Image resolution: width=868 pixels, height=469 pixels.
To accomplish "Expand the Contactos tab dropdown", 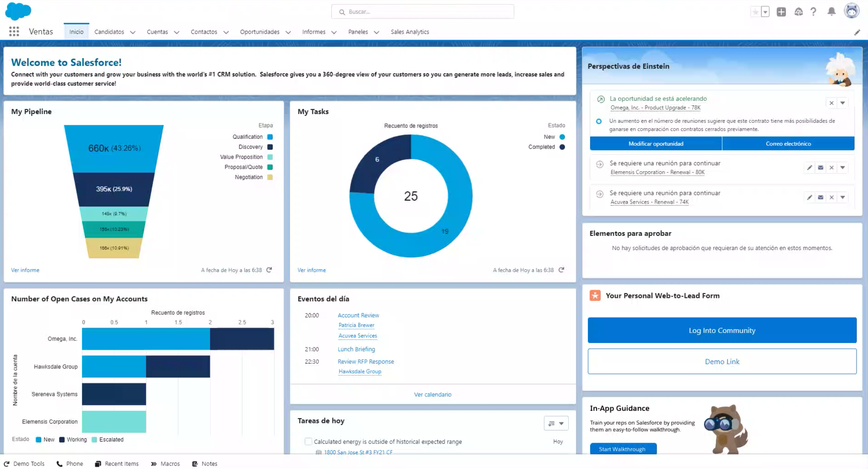I will pyautogui.click(x=226, y=32).
